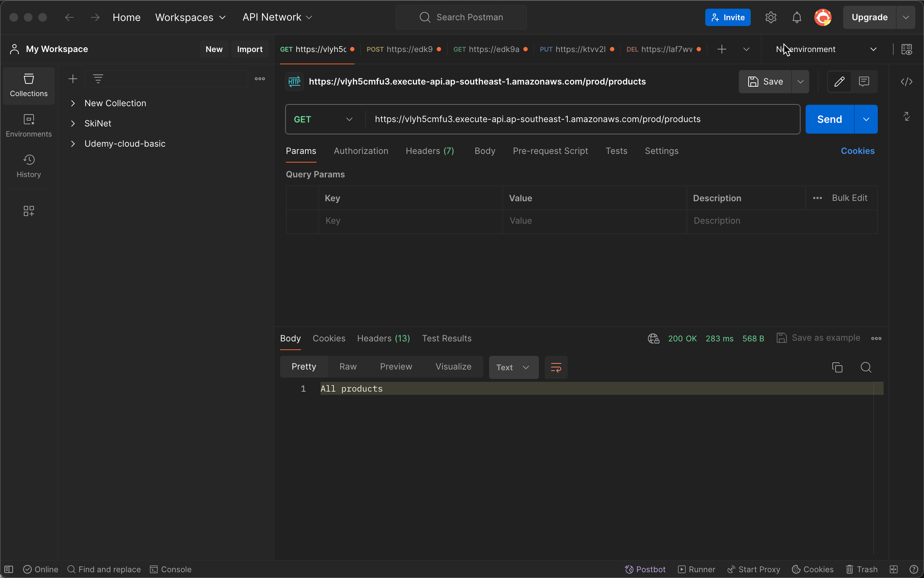Switch to the request Body tab
Screen dimensions: 924x578
(x=485, y=151)
